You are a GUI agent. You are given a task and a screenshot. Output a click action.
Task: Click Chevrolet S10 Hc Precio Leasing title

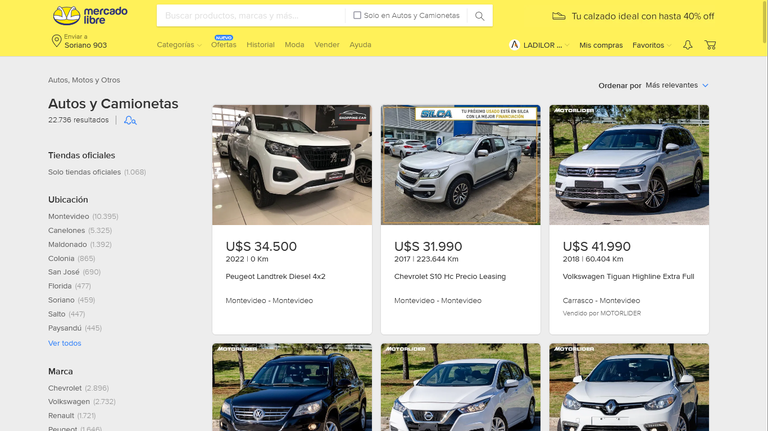(x=450, y=276)
